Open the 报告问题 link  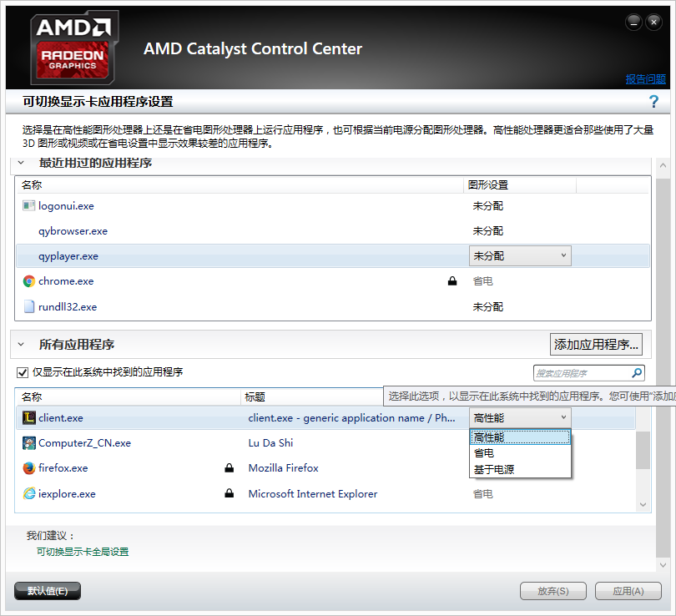645,79
